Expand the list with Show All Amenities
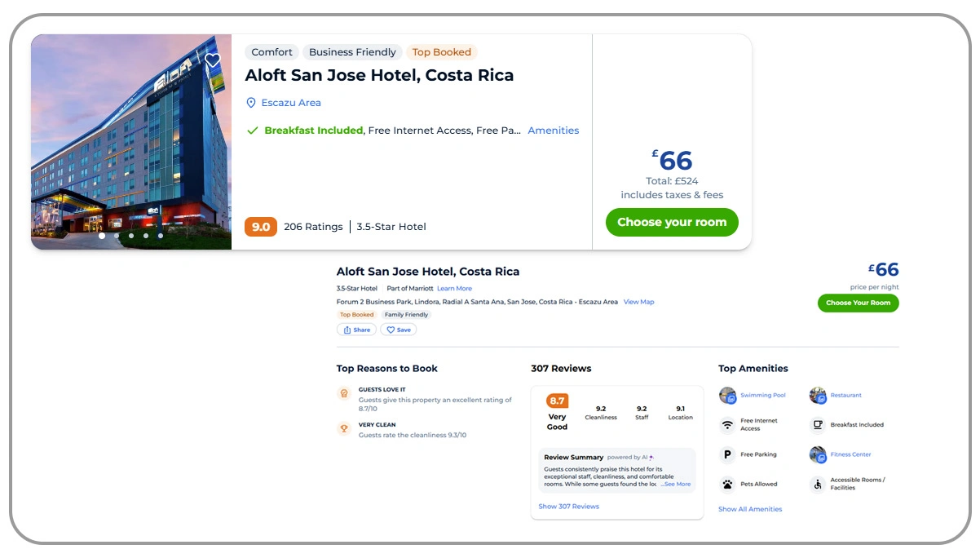Image resolution: width=980 pixels, height=558 pixels. click(750, 509)
